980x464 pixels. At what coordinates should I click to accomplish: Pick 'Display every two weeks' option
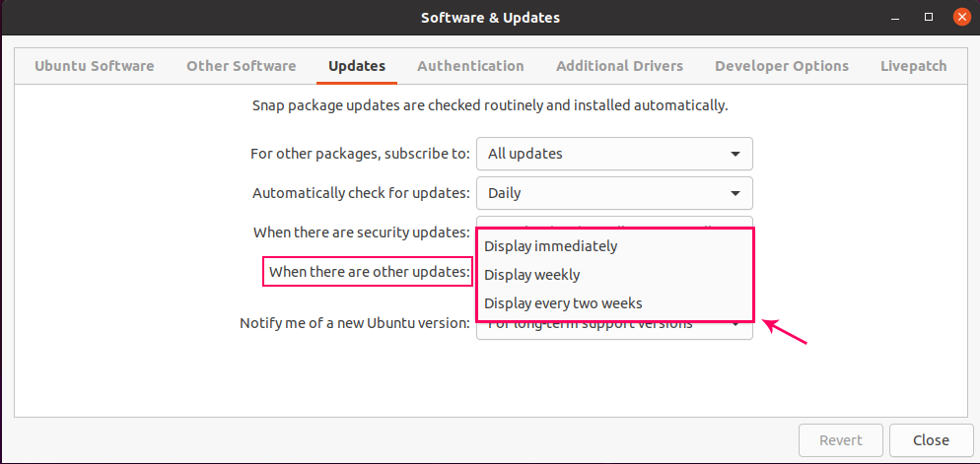(563, 303)
